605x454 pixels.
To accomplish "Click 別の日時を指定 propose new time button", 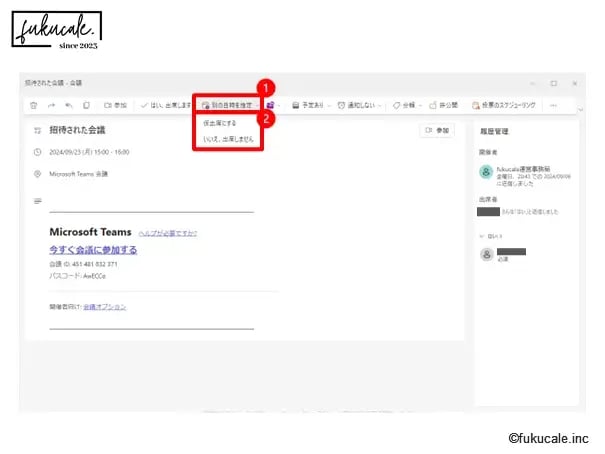I will tap(227, 105).
